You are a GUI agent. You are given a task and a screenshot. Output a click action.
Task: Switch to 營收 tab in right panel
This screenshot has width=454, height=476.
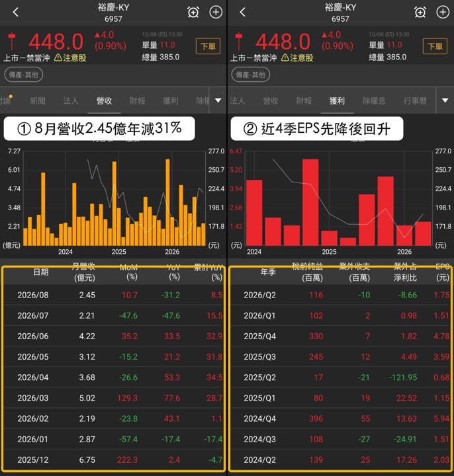tap(271, 100)
